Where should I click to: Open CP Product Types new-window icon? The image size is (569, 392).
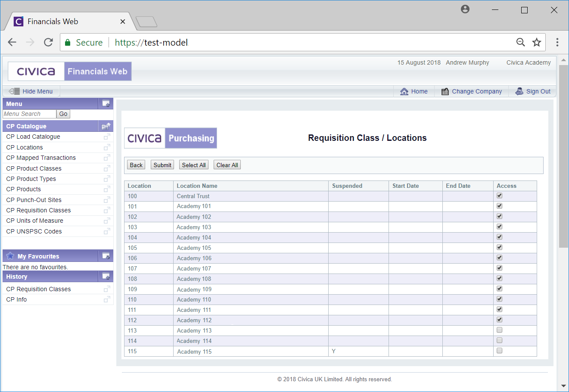(107, 179)
